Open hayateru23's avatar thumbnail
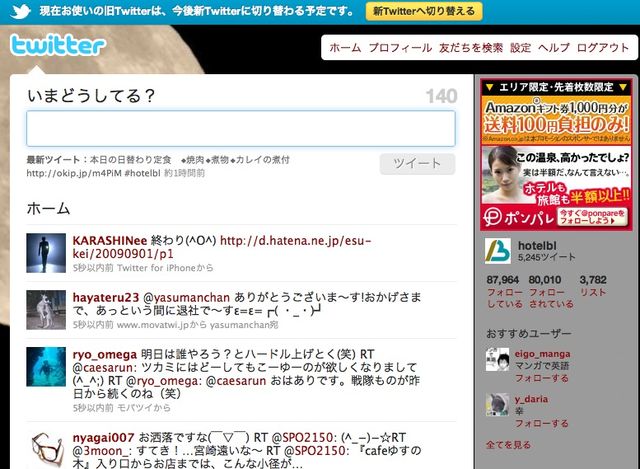Viewport: 640px width, 469px height. pyautogui.click(x=46, y=310)
